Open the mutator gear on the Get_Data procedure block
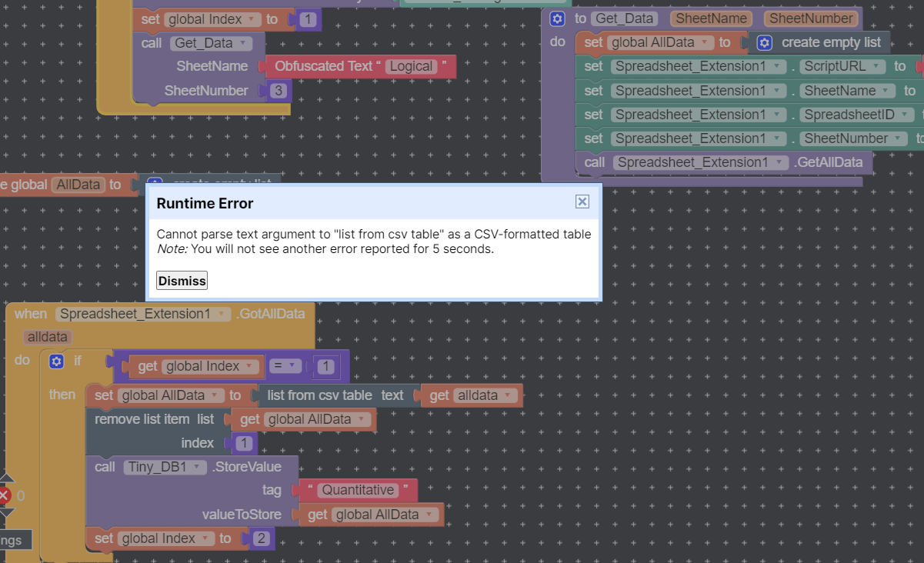Viewport: 924px width, 563px height. [557, 18]
